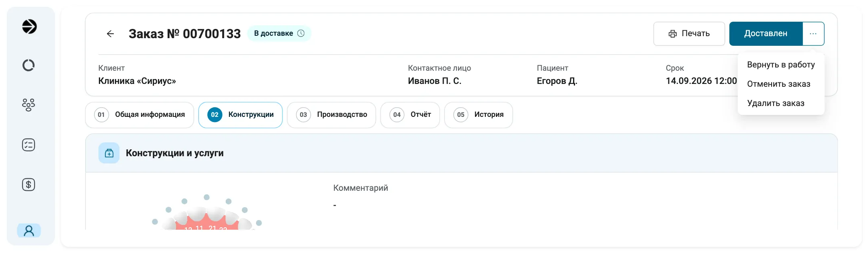Viewport: 868px width, 253px height.
Task: Click the app logo in the sidebar
Action: [x=29, y=27]
